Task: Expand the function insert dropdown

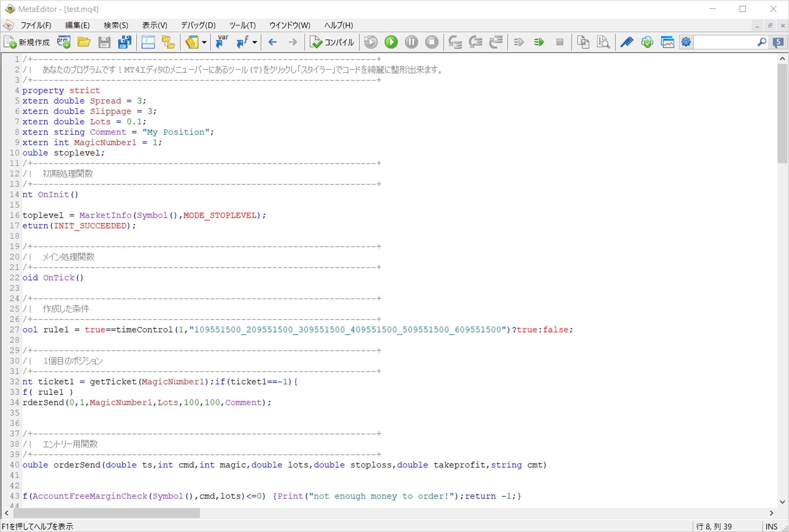Action: pyautogui.click(x=254, y=42)
